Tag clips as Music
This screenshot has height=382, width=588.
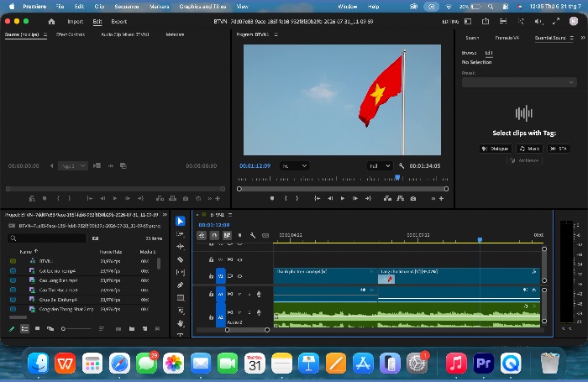click(x=529, y=149)
